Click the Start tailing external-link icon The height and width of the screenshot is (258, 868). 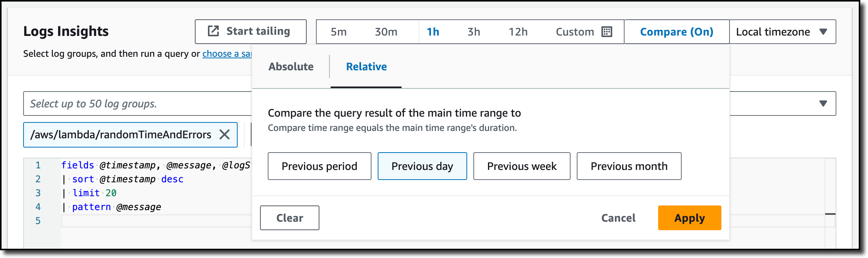click(213, 31)
